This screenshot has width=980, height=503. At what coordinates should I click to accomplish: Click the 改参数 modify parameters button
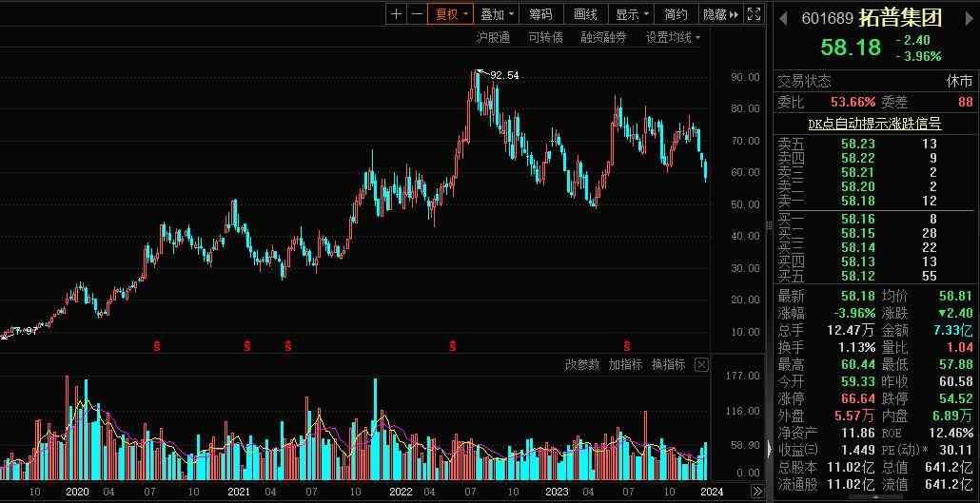[x=582, y=365]
